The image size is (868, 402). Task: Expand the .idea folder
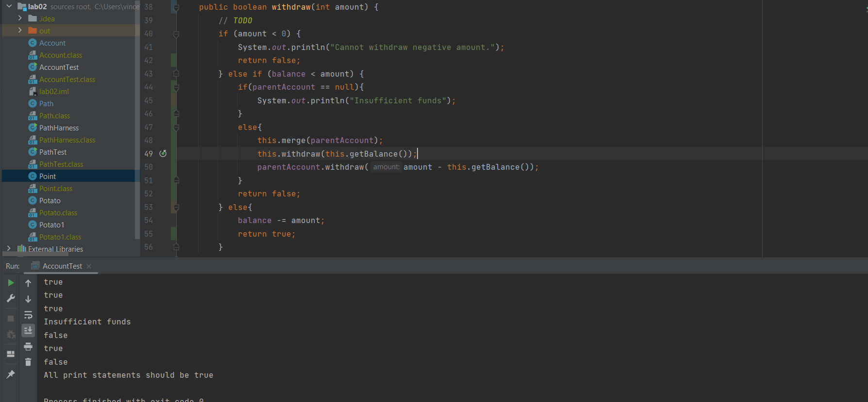(20, 18)
